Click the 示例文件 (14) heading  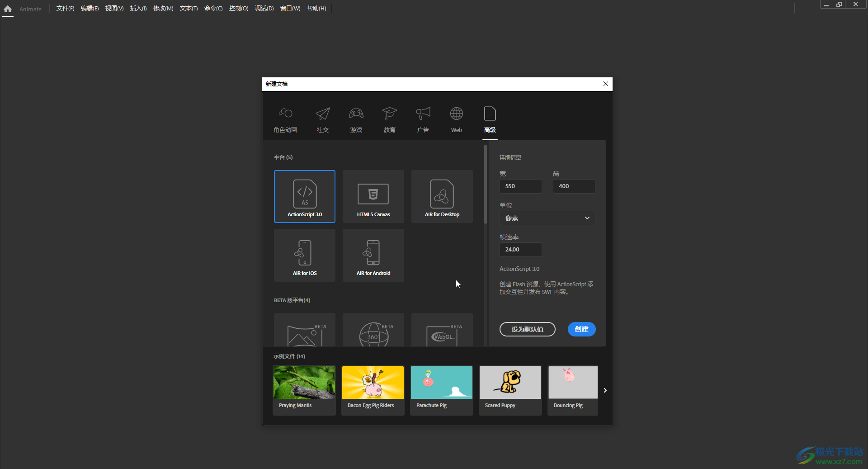[x=289, y=356]
